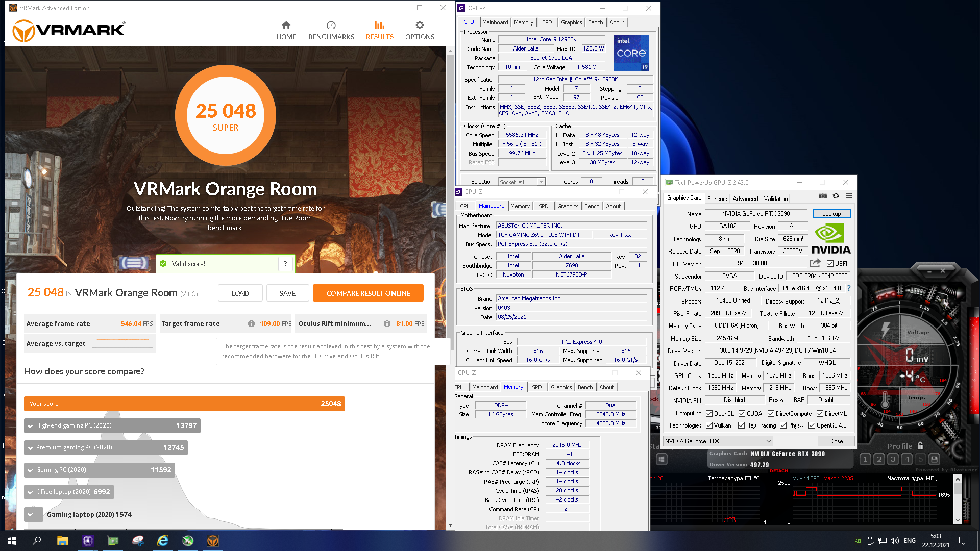Open File Explorer from the taskbar
Screen dimensions: 980x551
62,541
